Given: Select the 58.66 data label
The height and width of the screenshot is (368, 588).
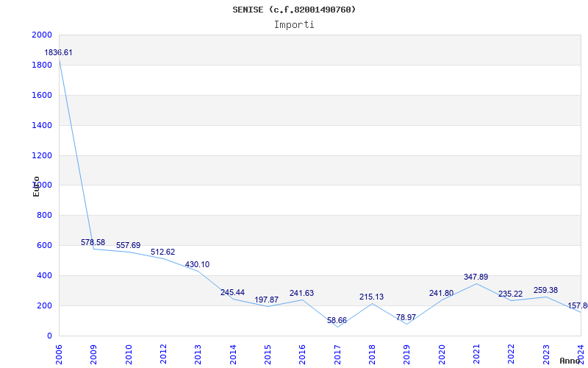Looking at the screenshot, I should pos(337,320).
